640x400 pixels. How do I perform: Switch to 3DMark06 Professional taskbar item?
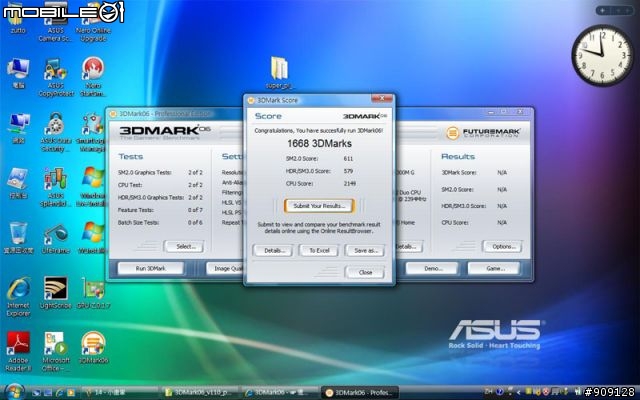(359, 393)
